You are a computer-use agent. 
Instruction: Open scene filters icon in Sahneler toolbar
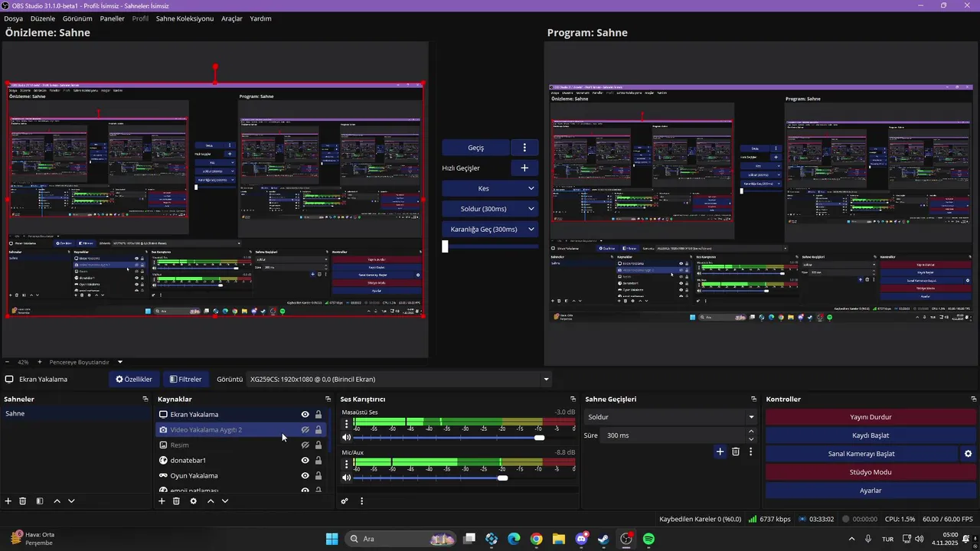(x=40, y=500)
